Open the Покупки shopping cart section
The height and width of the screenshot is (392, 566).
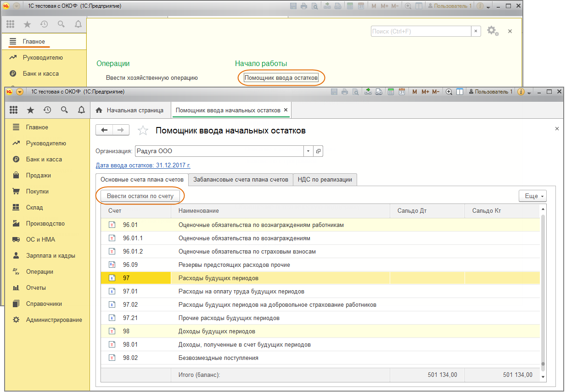pos(37,191)
